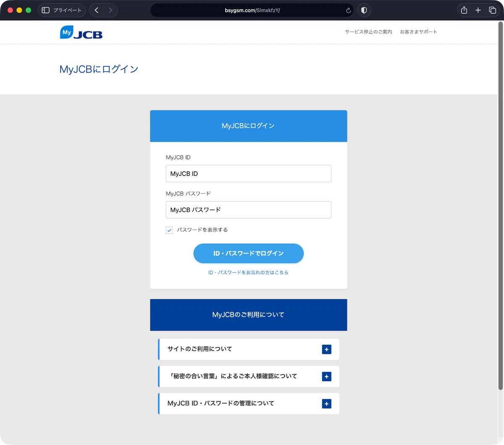Click the MyJCB ID field label
This screenshot has width=504, height=445.
[x=178, y=157]
